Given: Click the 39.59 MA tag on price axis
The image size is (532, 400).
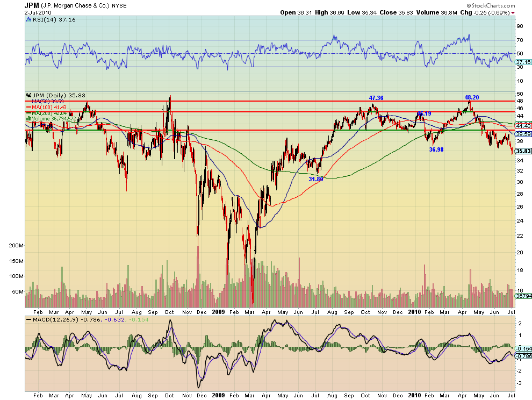Looking at the screenshot, I should tap(523, 134).
